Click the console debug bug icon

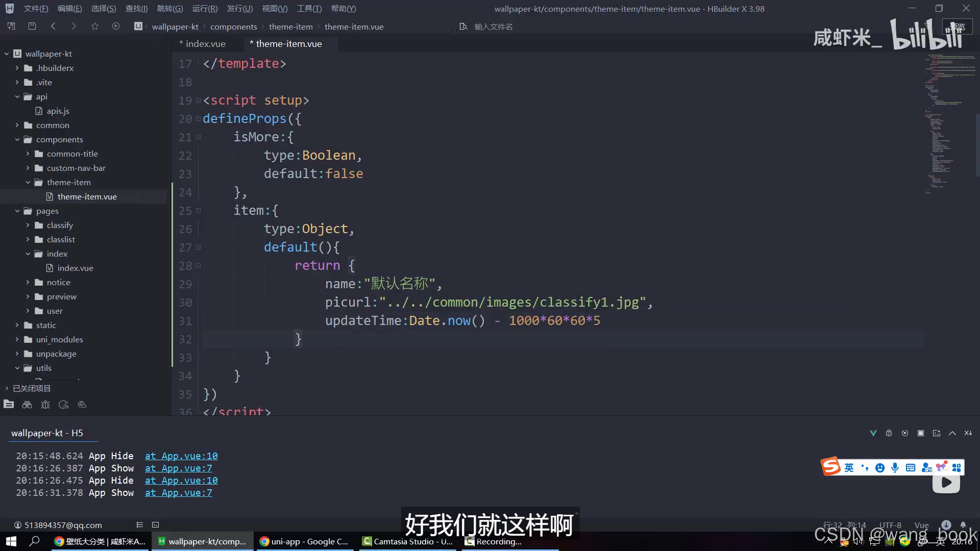(889, 433)
